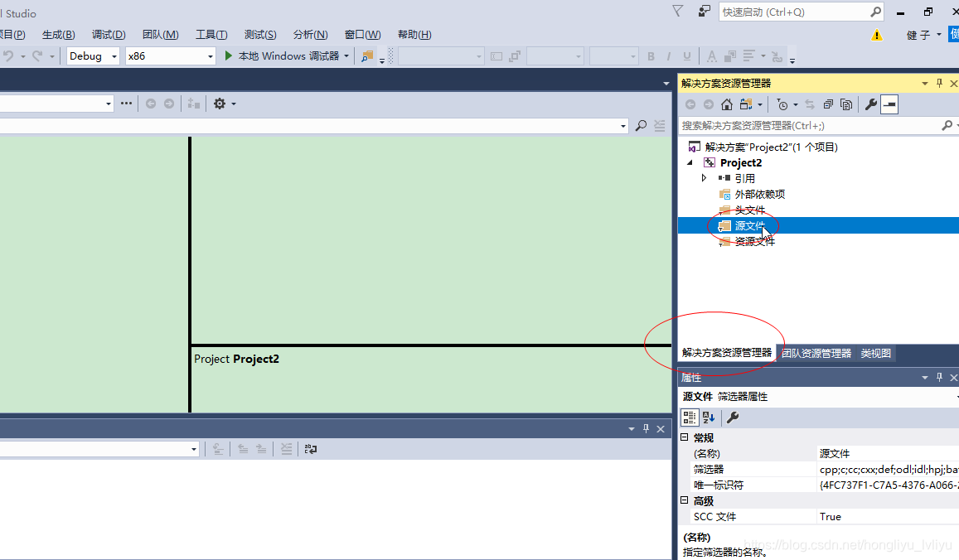Click the switch views icon in Solution Explorer
The height and width of the screenshot is (560, 959).
(745, 104)
